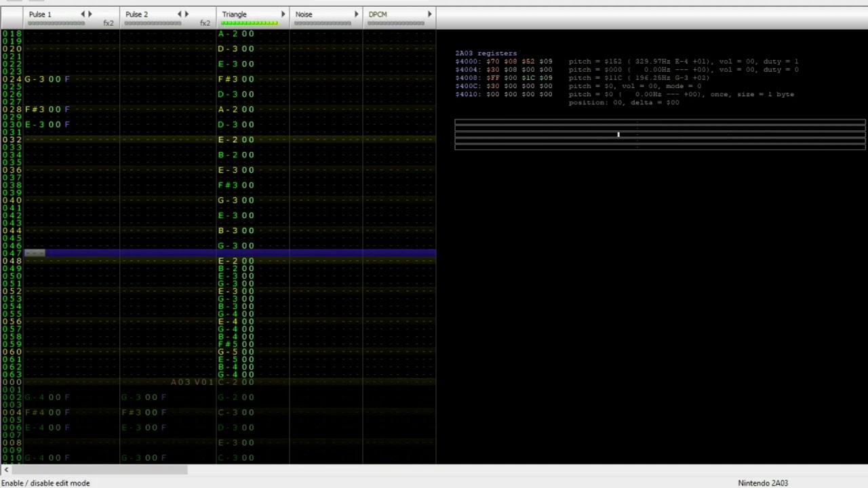This screenshot has height=488, width=868.
Task: Click the green Triangle volume meter
Action: 249,24
